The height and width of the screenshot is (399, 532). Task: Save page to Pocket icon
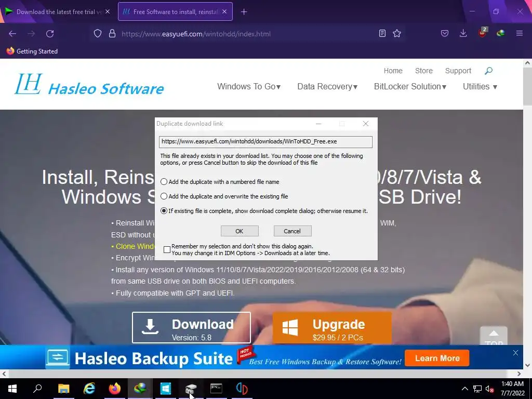tap(445, 33)
